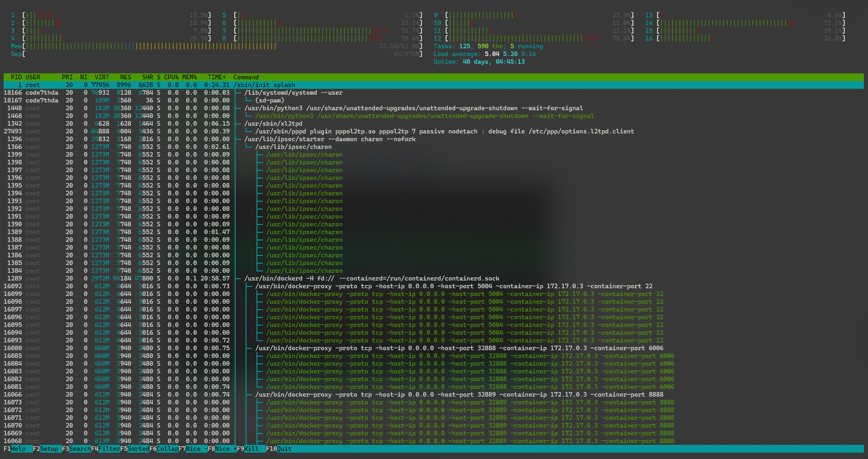Sort by CPU% column header
Screen dimensions: 868x459
171,77
